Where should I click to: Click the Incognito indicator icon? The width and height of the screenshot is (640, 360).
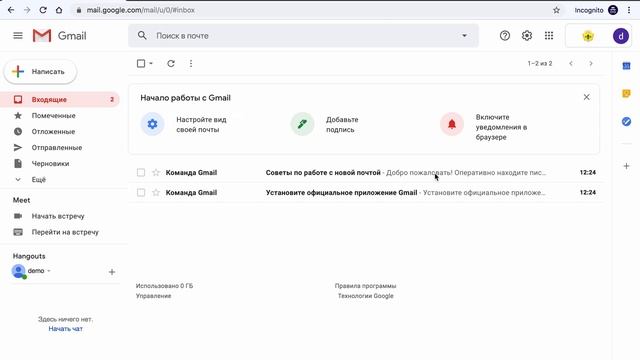pyautogui.click(x=613, y=10)
